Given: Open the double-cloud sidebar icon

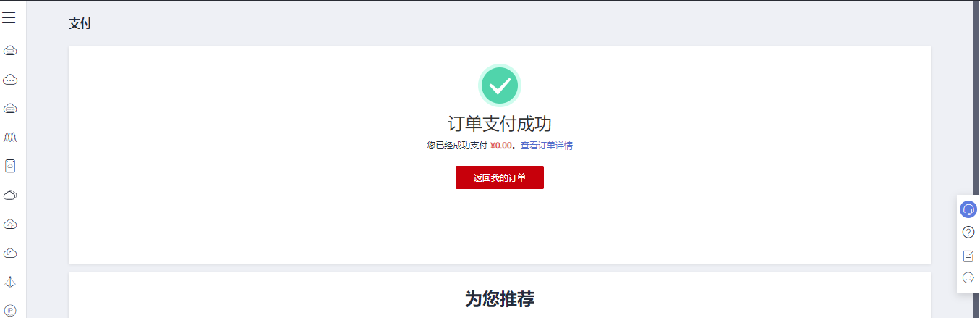Looking at the screenshot, I should (10, 195).
